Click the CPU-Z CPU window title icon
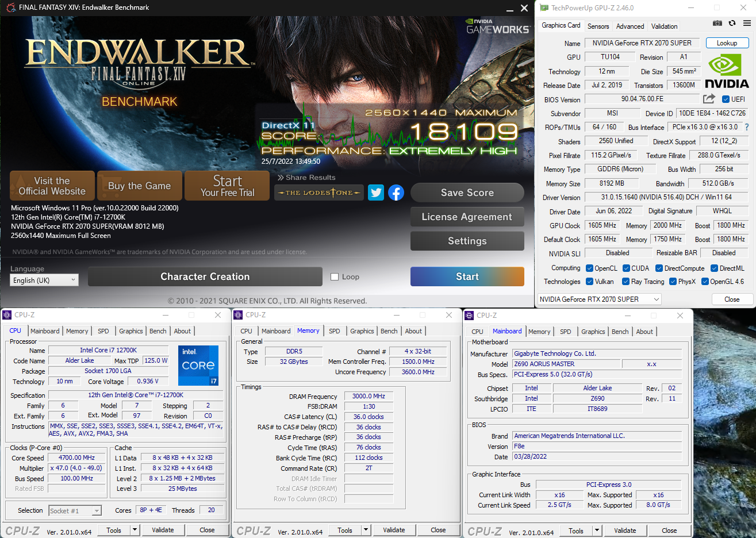Screen dimensions: 756x538 (x=7, y=315)
